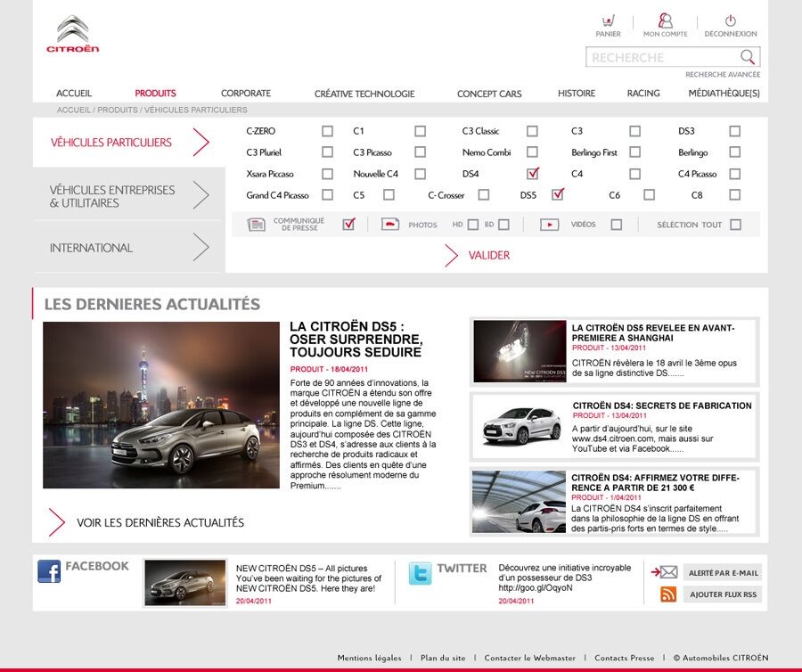Open the Twitter bird icon
This screenshot has width=802, height=672.
pyautogui.click(x=420, y=573)
